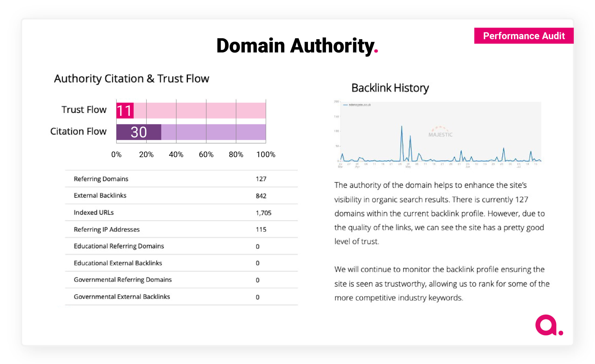Screen dimensions: 595x364
Task: Click the 0% axis label
Action: point(116,155)
